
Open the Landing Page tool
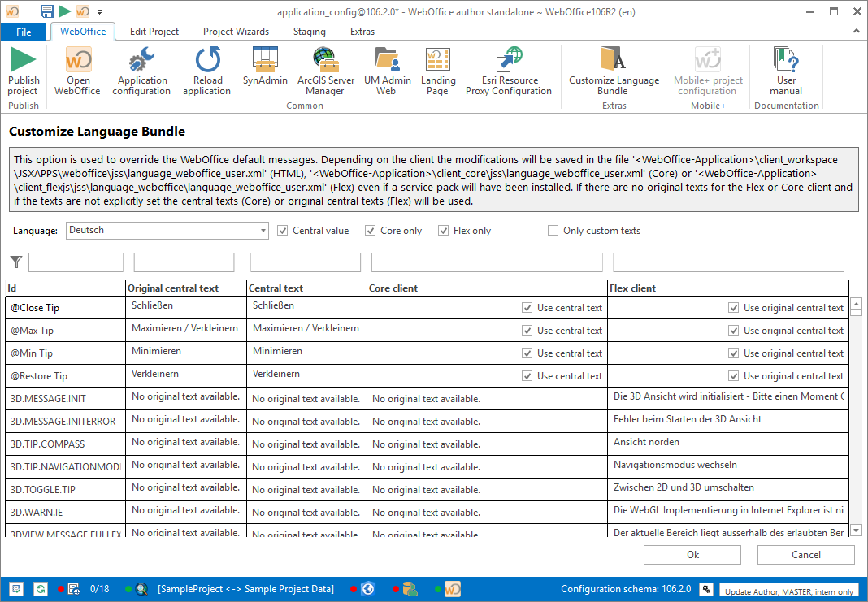(x=438, y=73)
